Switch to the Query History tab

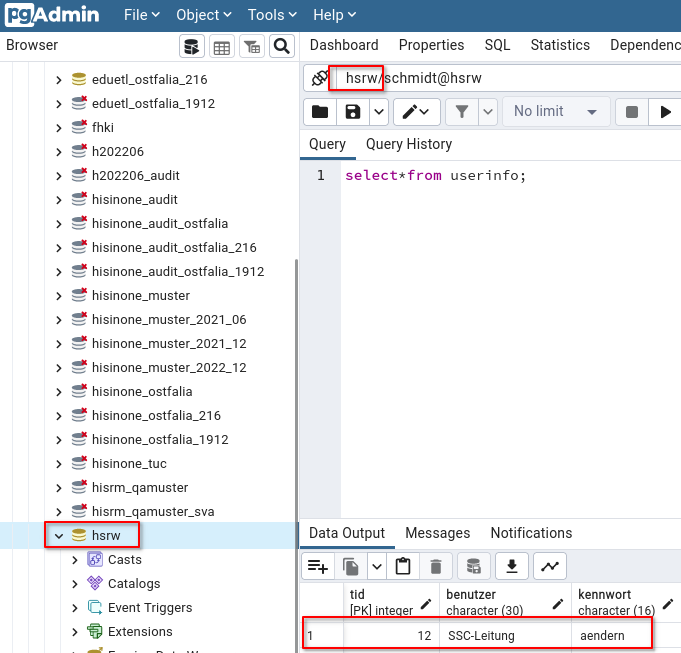point(408,144)
